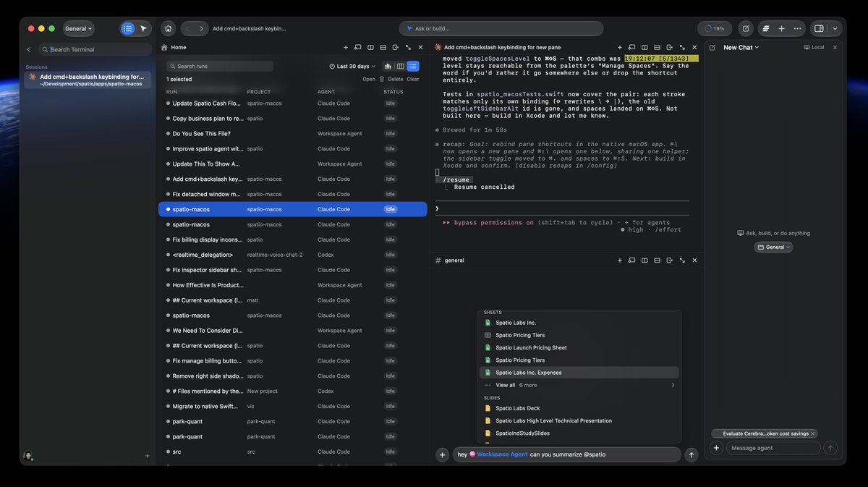Add a new tab in the Home pane
Image resolution: width=868 pixels, height=487 pixels.
346,47
